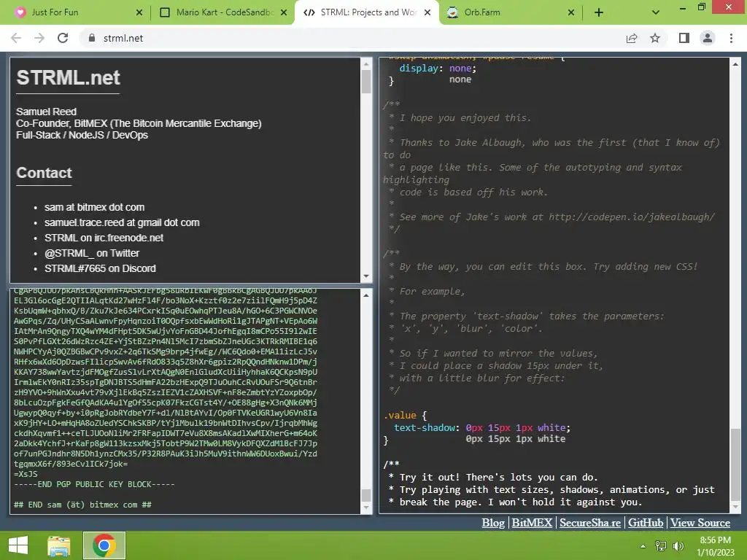The width and height of the screenshot is (747, 560).
Task: Click 'Full-Stack / NodeJS / DevOps' text
Action: (x=82, y=135)
